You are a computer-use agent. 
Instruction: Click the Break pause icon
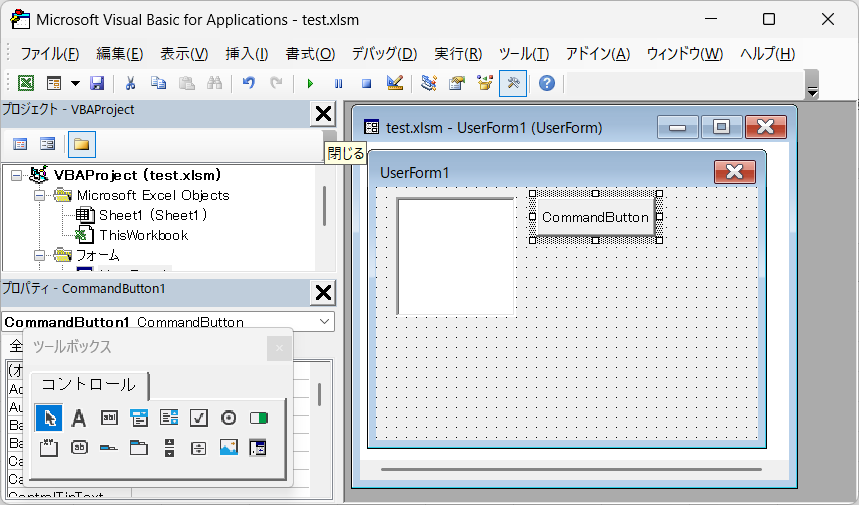click(x=339, y=83)
